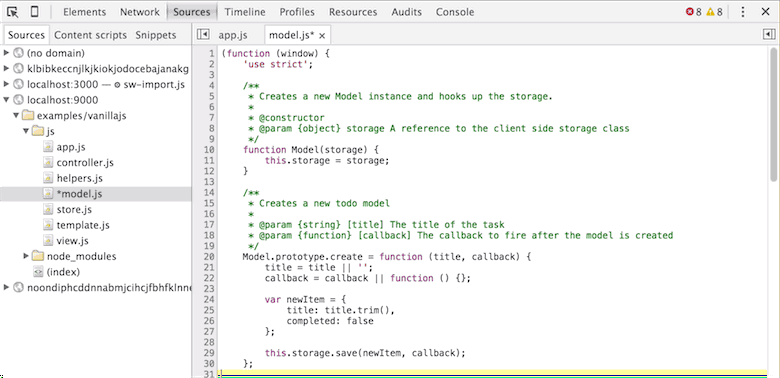Click the (no domain) globe icon
This screenshot has height=378, width=780.
[19, 53]
